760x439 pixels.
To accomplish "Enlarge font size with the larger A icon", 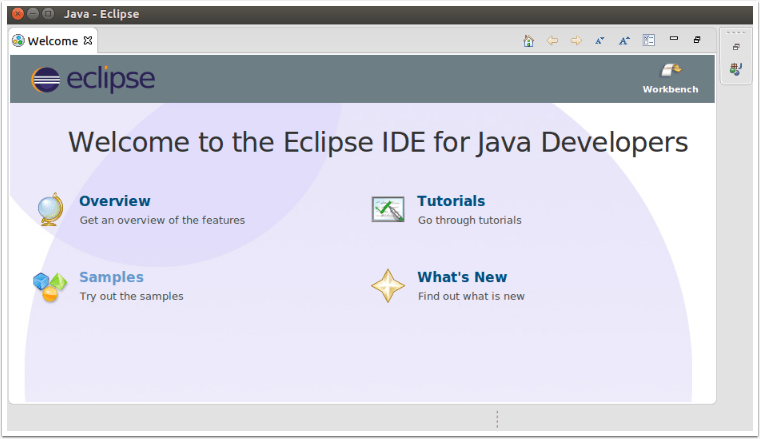I will pyautogui.click(x=624, y=41).
